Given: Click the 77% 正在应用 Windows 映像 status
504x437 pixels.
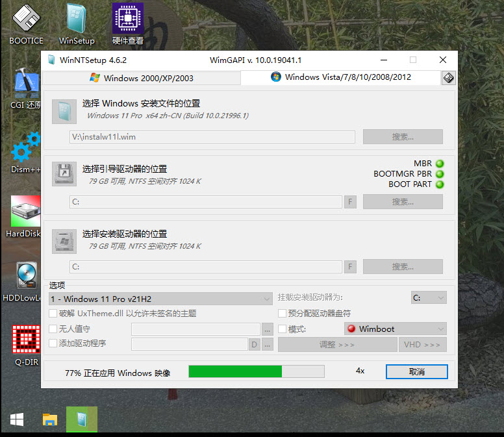Looking at the screenshot, I should pyautogui.click(x=118, y=373).
